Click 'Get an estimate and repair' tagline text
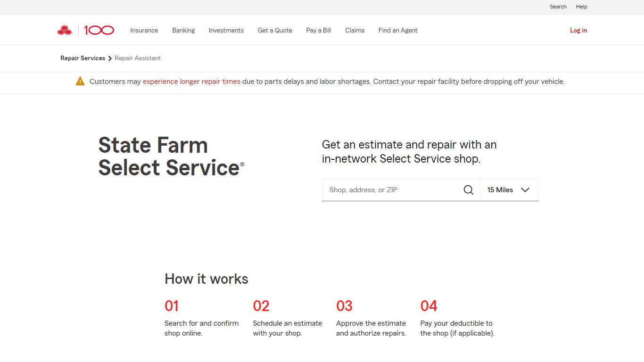This screenshot has height=362, width=644. 409,152
